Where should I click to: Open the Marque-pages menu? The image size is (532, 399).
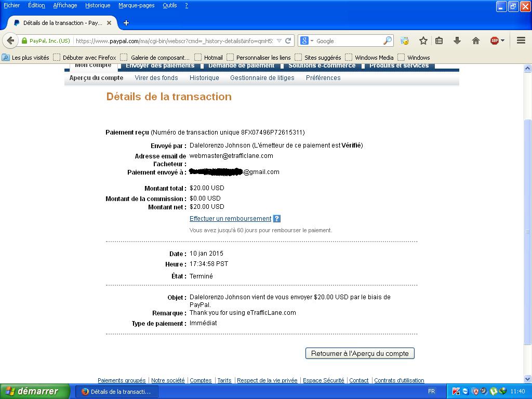click(137, 5)
